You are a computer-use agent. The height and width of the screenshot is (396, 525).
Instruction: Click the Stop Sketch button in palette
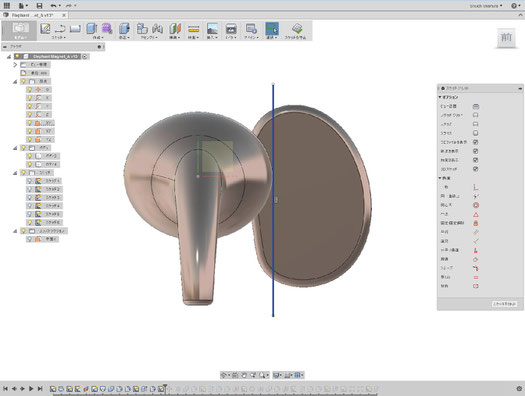(504, 304)
